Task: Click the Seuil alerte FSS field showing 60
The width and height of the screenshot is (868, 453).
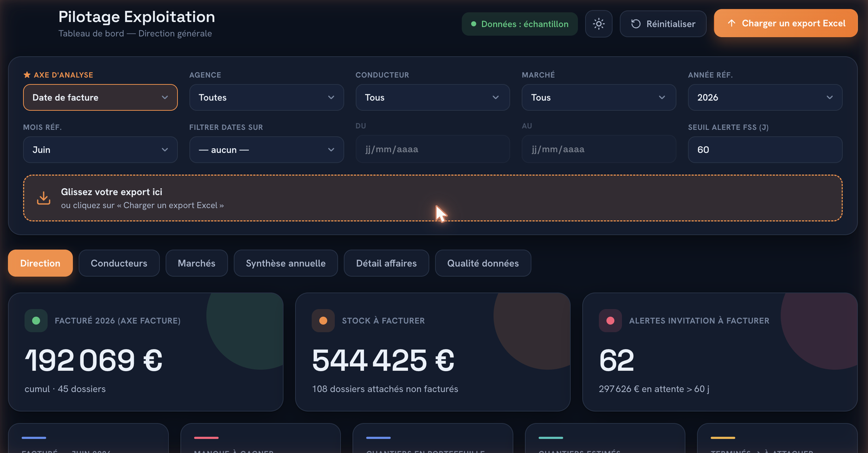Action: click(765, 150)
